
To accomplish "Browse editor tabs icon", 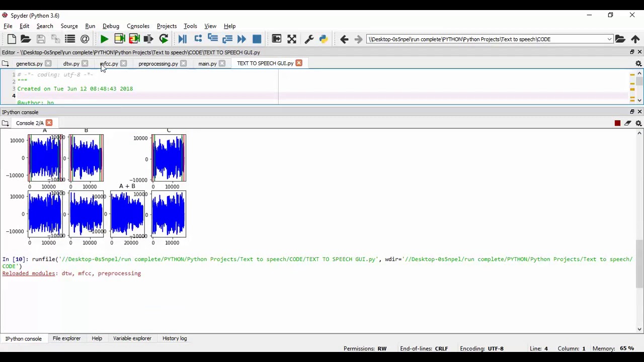I will pos(5,63).
